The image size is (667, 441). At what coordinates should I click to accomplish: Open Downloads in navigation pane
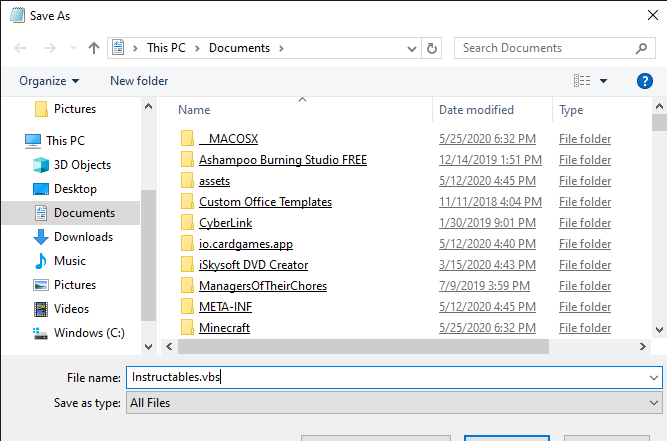click(x=73, y=237)
